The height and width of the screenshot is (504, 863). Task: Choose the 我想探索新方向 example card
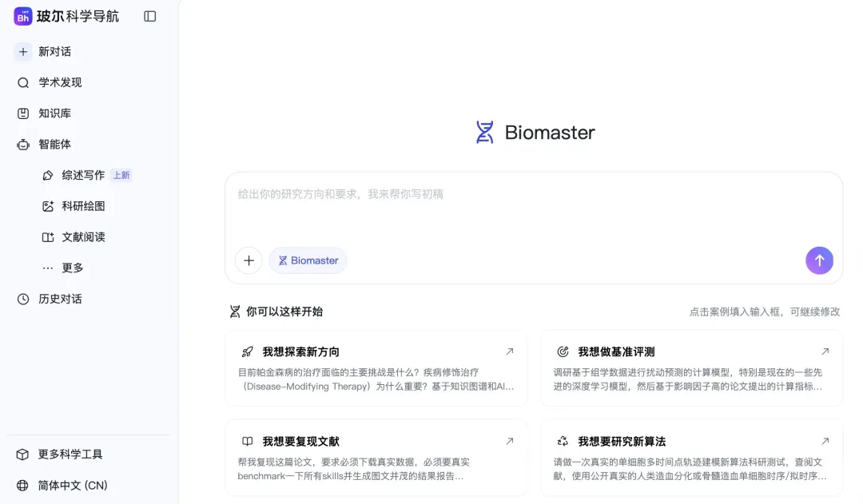(376, 368)
